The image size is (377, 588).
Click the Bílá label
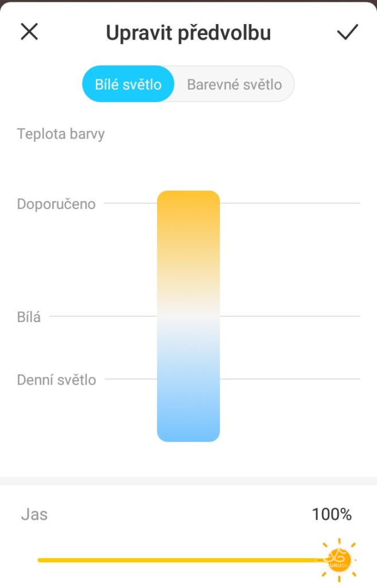pos(29,317)
